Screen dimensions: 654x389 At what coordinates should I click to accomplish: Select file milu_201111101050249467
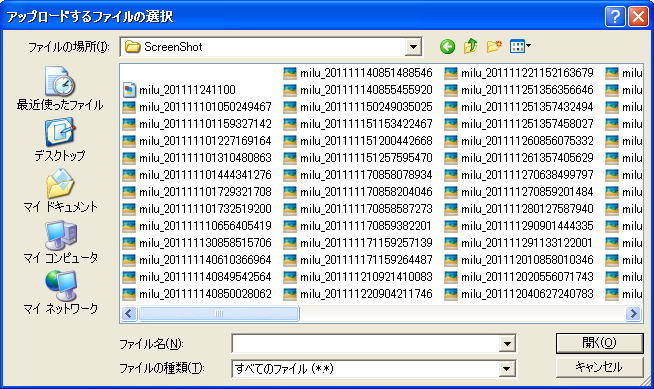point(197,107)
